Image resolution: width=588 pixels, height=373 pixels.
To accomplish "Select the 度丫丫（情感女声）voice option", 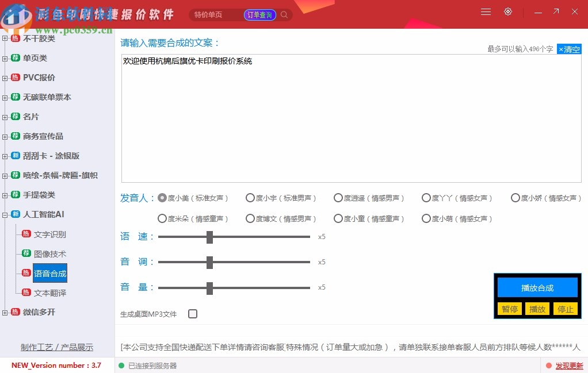I will 426,197.
